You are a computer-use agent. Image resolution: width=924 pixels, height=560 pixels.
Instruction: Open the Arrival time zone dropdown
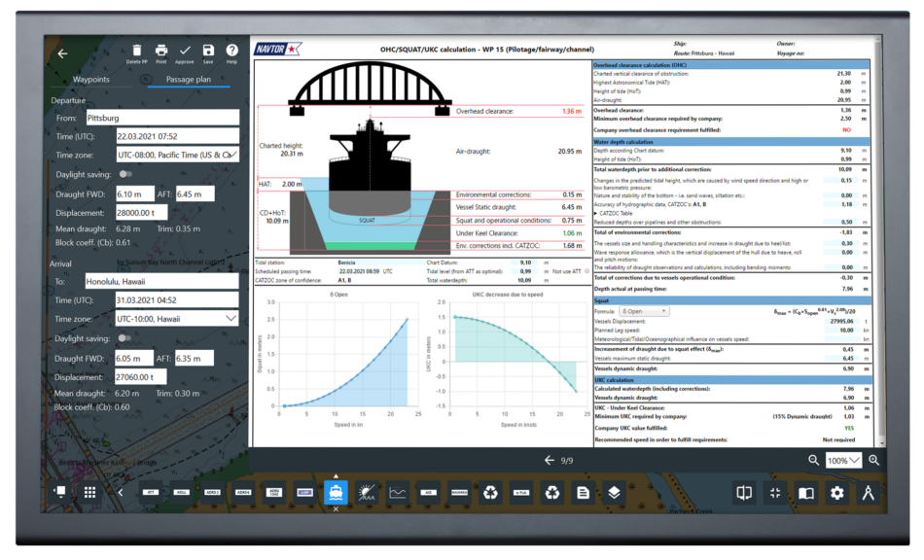point(176,319)
